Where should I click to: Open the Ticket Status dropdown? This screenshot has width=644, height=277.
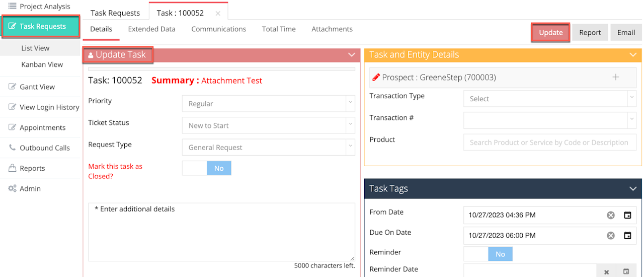pyautogui.click(x=268, y=125)
